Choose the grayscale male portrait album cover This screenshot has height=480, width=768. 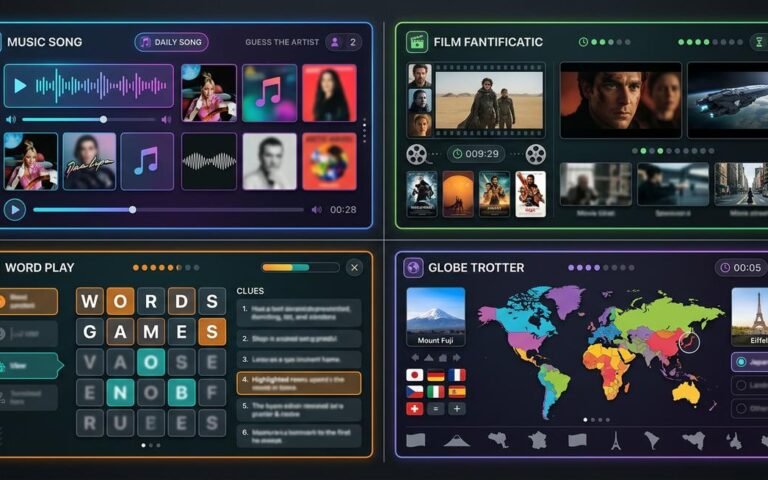click(x=269, y=161)
